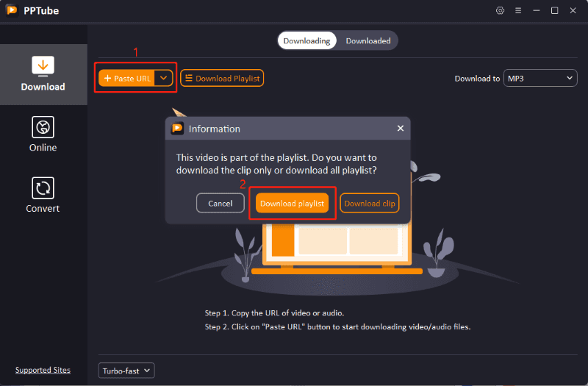Click the Information dialog's PPTube icon
The image size is (588, 386).
(x=177, y=129)
